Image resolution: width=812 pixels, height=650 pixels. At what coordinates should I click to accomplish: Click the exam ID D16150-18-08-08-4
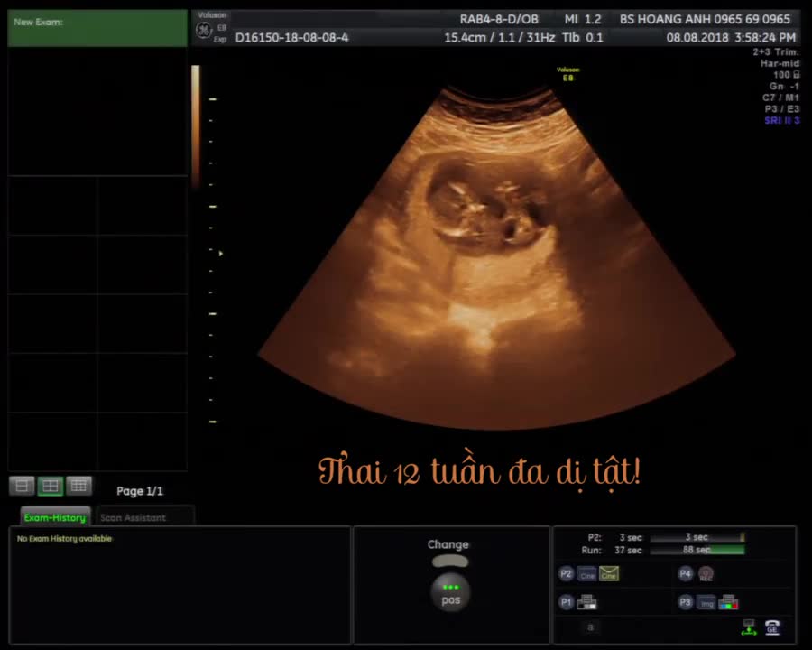tap(292, 37)
